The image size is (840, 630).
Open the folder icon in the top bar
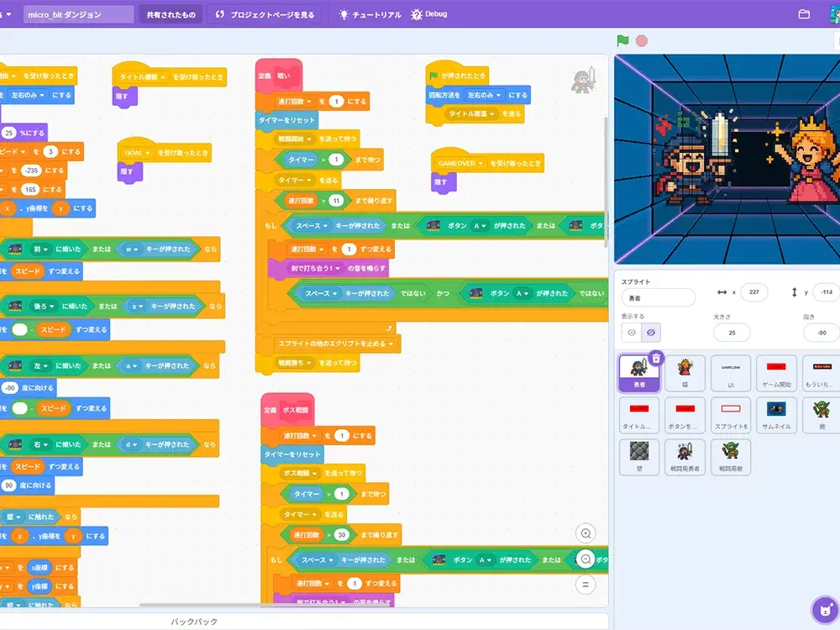coord(804,13)
